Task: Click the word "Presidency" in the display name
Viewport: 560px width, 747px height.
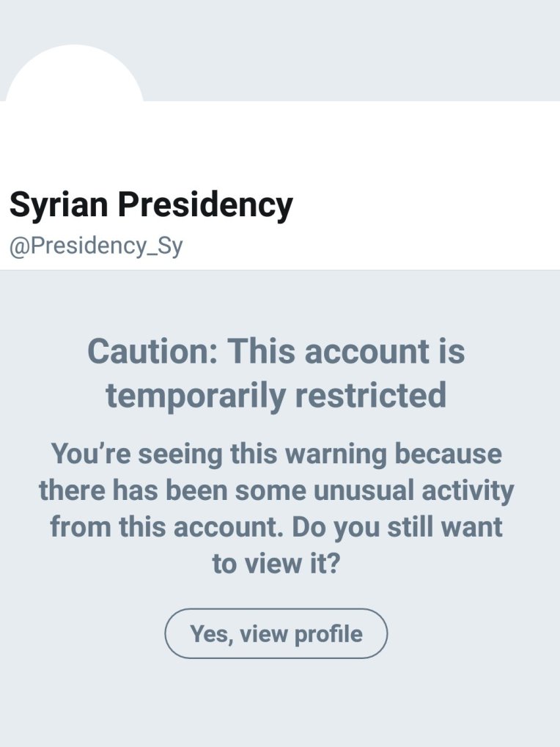Action: pyautogui.click(x=205, y=205)
